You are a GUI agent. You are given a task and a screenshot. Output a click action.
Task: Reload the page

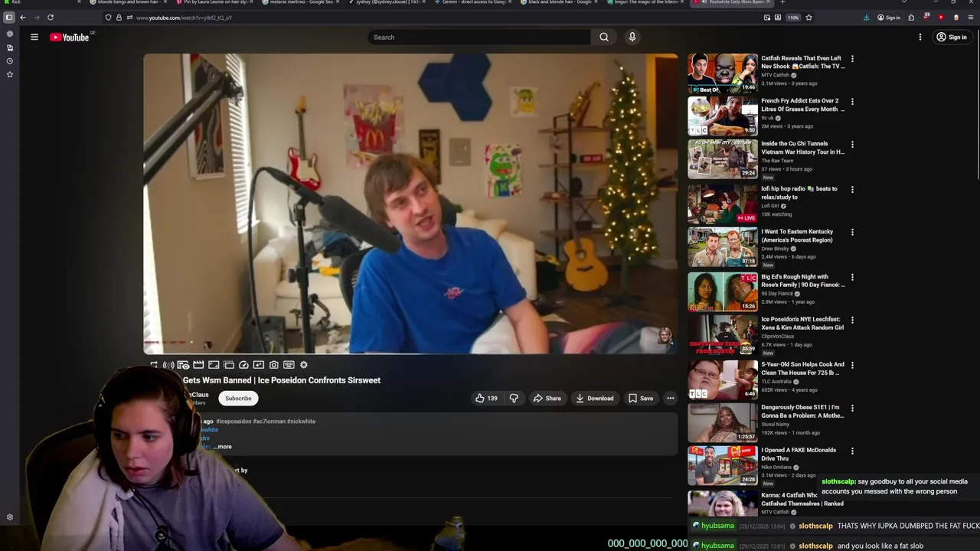51,17
